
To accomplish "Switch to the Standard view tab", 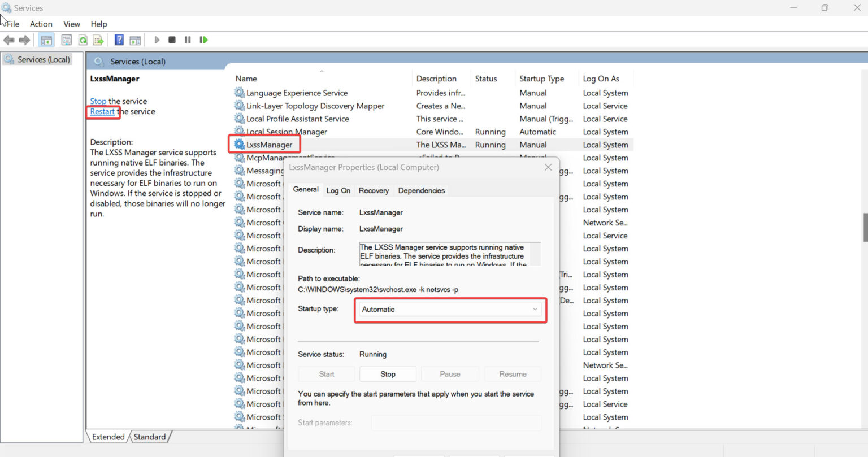I will click(150, 437).
